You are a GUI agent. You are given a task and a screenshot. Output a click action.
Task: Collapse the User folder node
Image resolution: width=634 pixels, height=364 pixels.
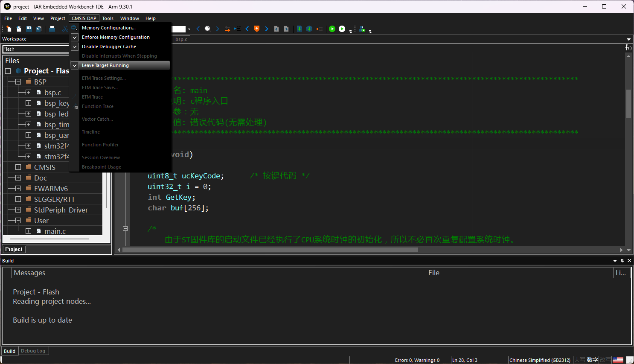pyautogui.click(x=18, y=221)
